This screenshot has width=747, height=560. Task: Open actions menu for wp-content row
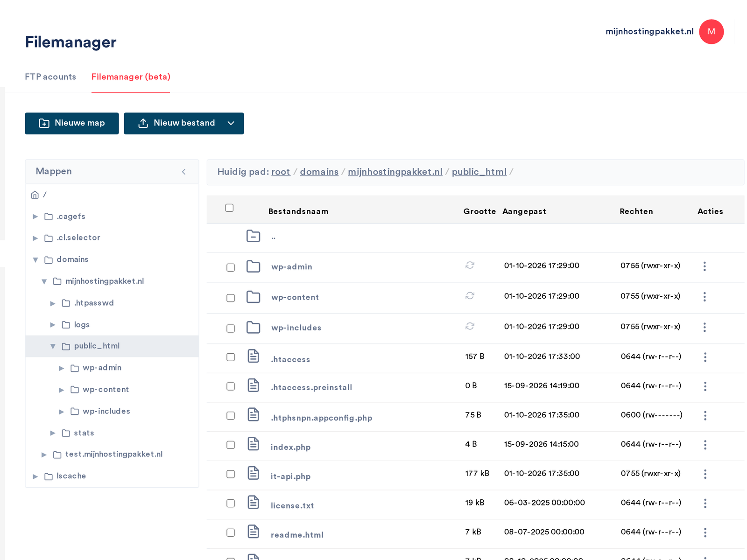tap(705, 297)
